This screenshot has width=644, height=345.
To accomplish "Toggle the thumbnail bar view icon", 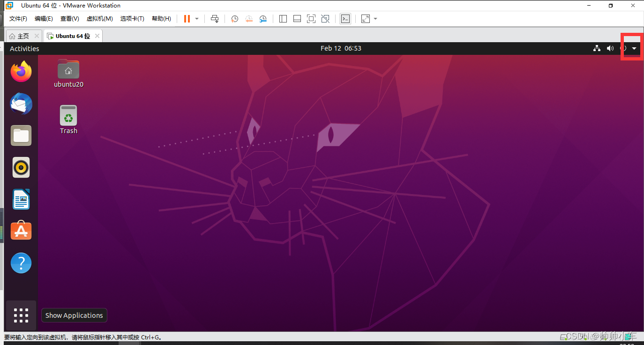I will 297,19.
